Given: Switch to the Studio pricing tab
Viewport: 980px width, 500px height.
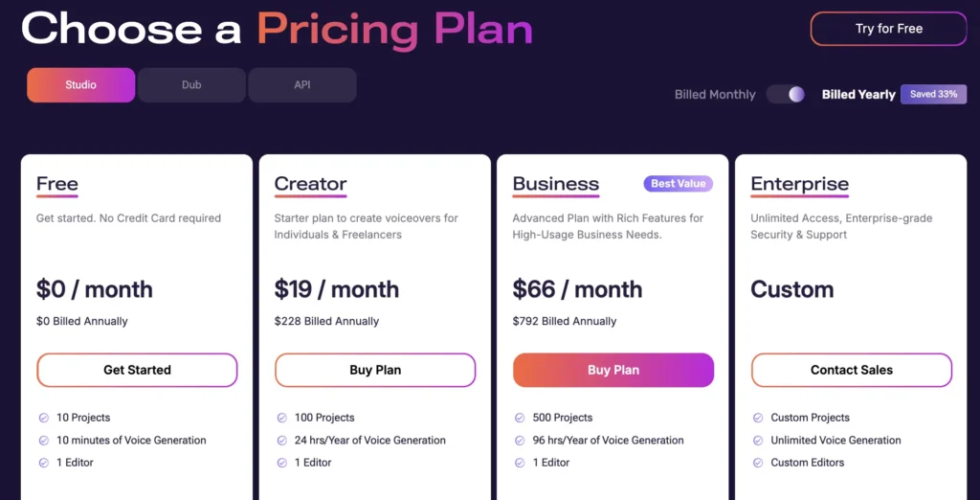Looking at the screenshot, I should pos(81,85).
